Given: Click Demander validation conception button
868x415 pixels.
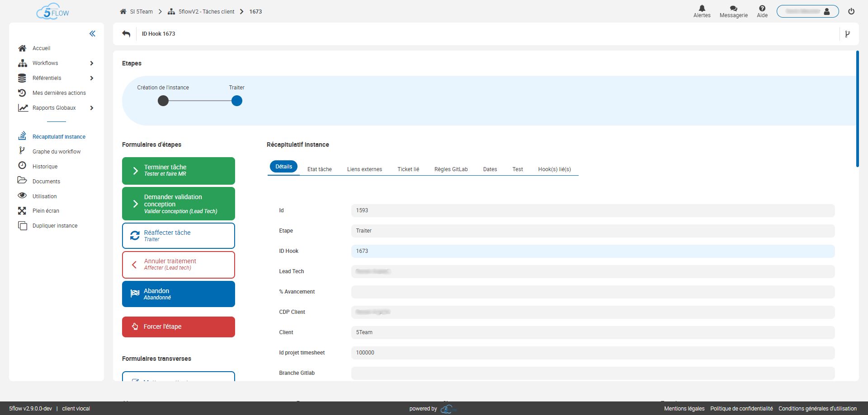Looking at the screenshot, I should tap(179, 204).
